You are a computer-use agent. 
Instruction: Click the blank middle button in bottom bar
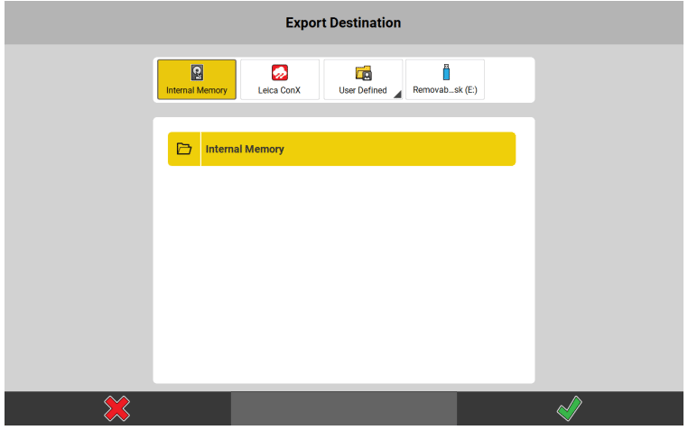click(x=344, y=408)
